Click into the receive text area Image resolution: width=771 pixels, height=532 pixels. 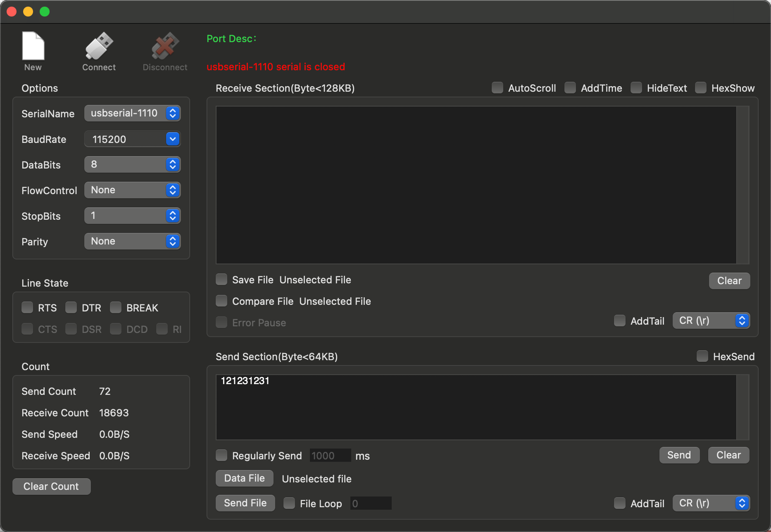pos(476,185)
